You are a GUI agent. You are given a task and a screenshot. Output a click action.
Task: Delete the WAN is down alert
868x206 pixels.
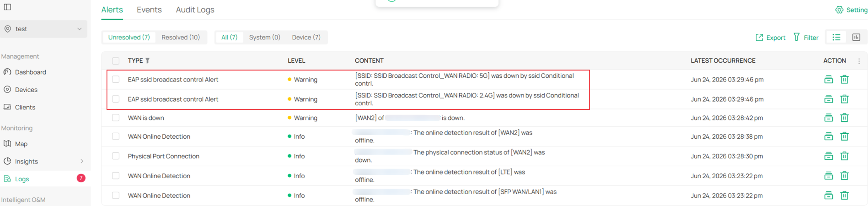tap(844, 118)
